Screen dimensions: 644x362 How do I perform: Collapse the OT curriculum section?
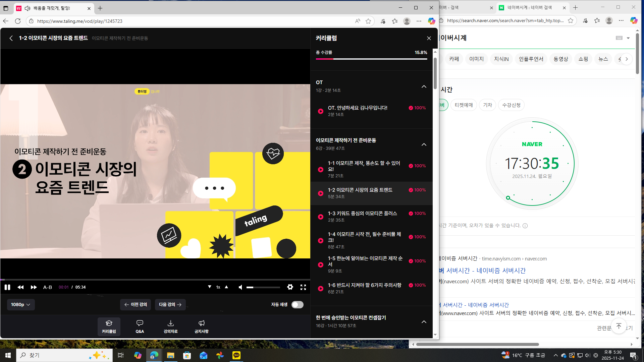click(424, 86)
